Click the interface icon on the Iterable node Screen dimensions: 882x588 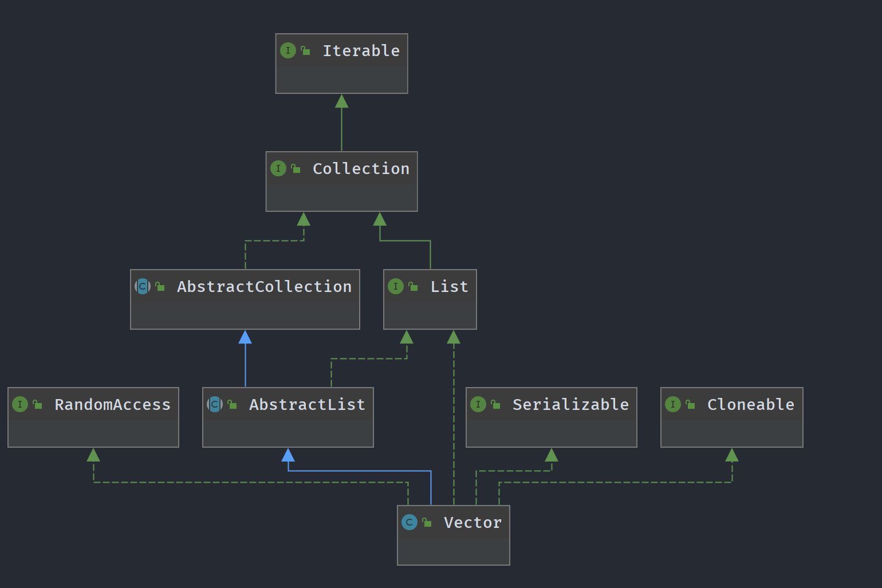pos(288,50)
